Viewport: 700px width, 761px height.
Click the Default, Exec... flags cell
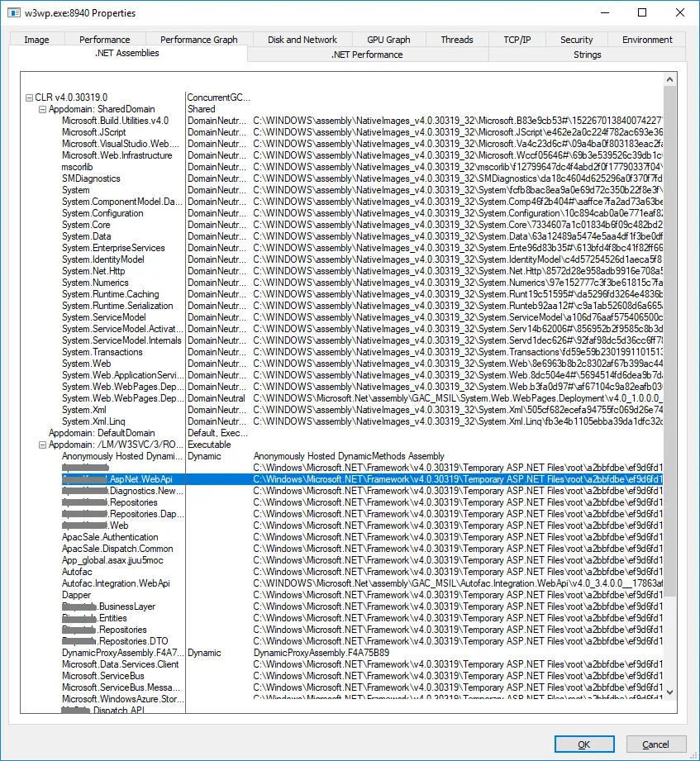click(x=217, y=434)
